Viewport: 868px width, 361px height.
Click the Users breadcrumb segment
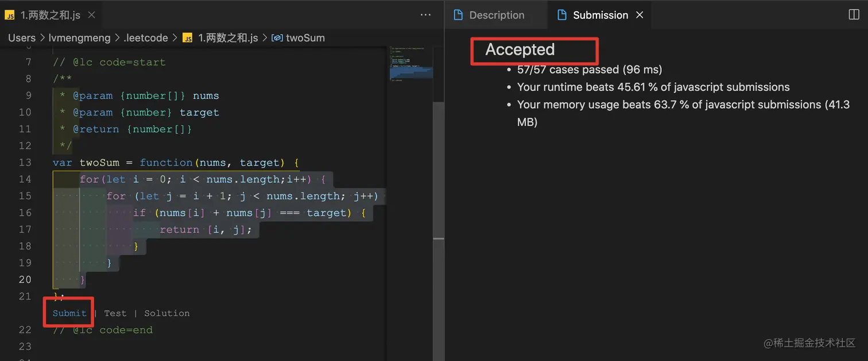(x=22, y=38)
